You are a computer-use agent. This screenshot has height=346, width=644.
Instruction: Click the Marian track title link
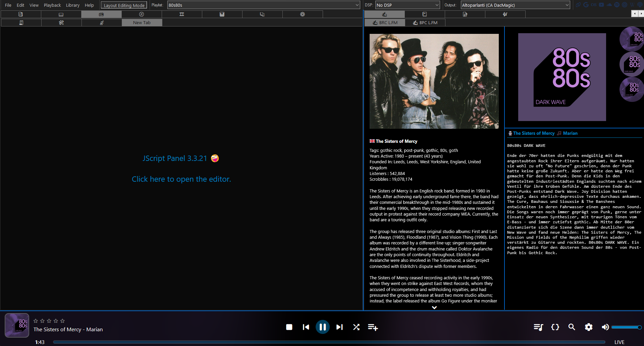pyautogui.click(x=570, y=133)
